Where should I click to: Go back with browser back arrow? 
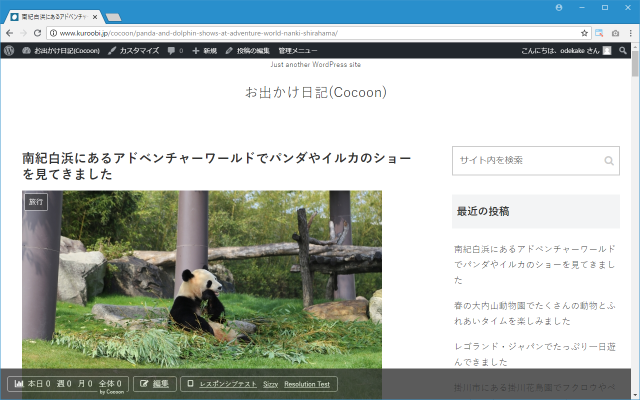pos(9,33)
